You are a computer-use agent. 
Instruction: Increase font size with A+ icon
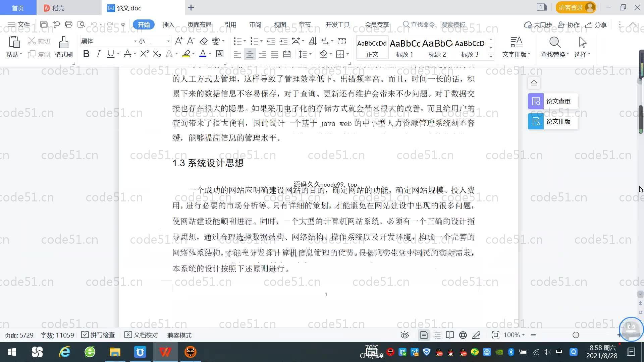coord(179,41)
